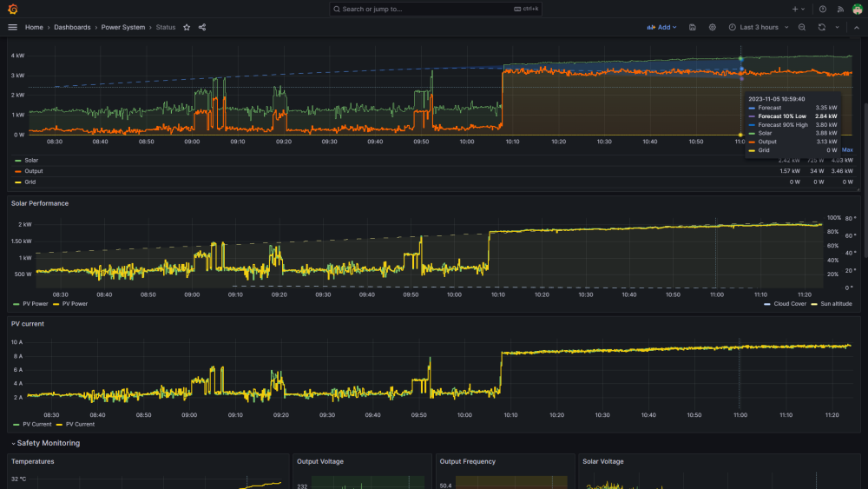Image resolution: width=868 pixels, height=489 pixels.
Task: Open Temperatures panel title
Action: (x=33, y=461)
